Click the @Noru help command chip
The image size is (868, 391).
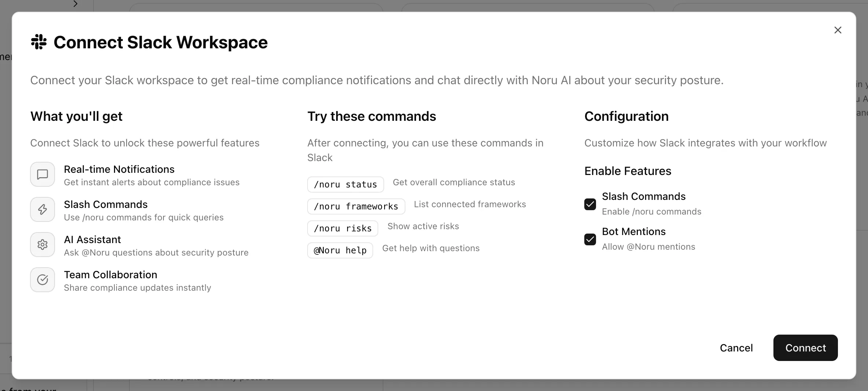340,250
